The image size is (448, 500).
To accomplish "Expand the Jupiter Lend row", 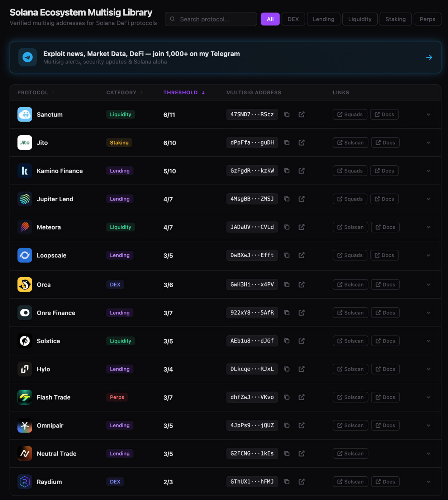I will pyautogui.click(x=428, y=199).
